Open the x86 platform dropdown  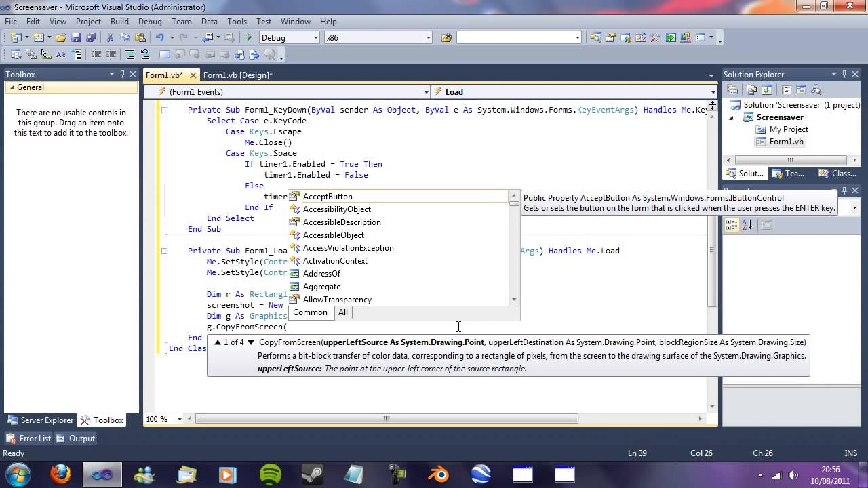[x=429, y=37]
